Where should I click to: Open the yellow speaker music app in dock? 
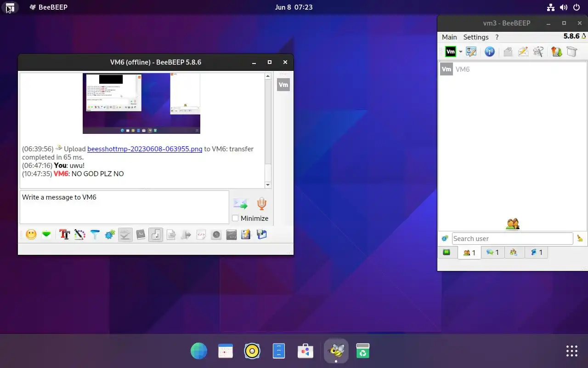[x=252, y=351]
